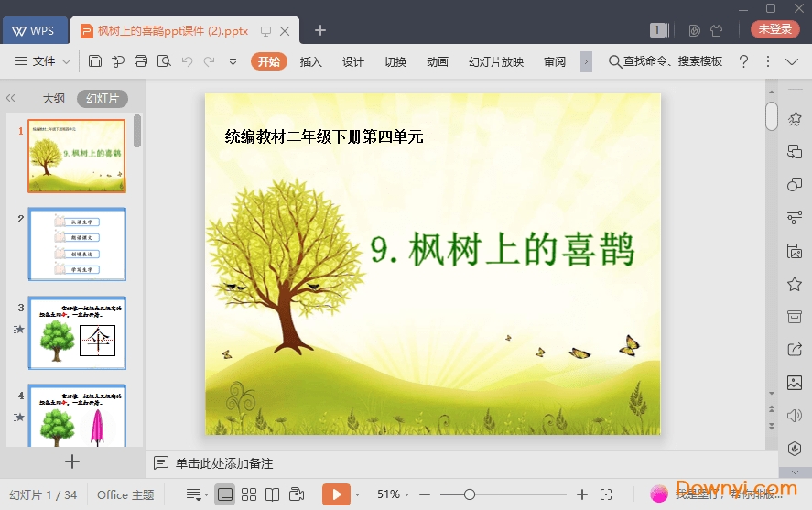The image size is (812, 510).
Task: Click the Save icon in toolbar
Action: click(x=95, y=61)
